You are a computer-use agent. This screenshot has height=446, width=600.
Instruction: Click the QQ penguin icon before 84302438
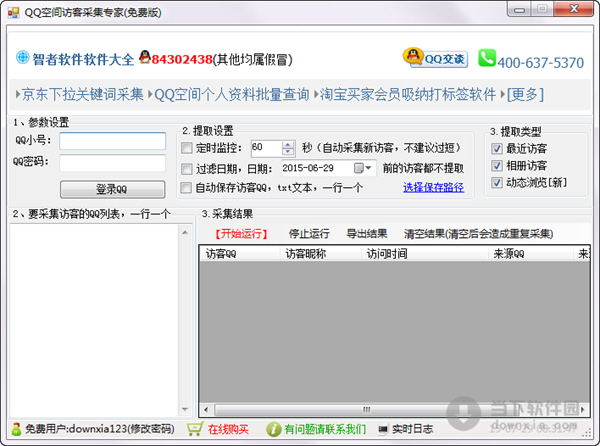pos(145,57)
